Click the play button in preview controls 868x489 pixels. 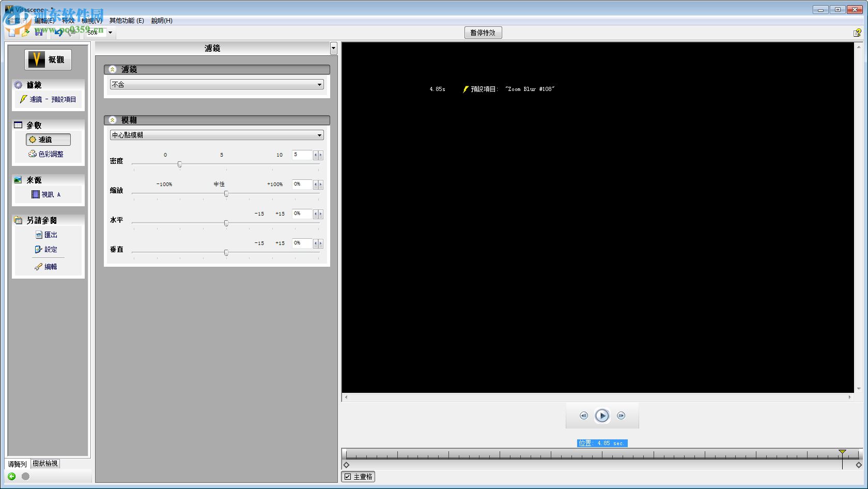[602, 415]
